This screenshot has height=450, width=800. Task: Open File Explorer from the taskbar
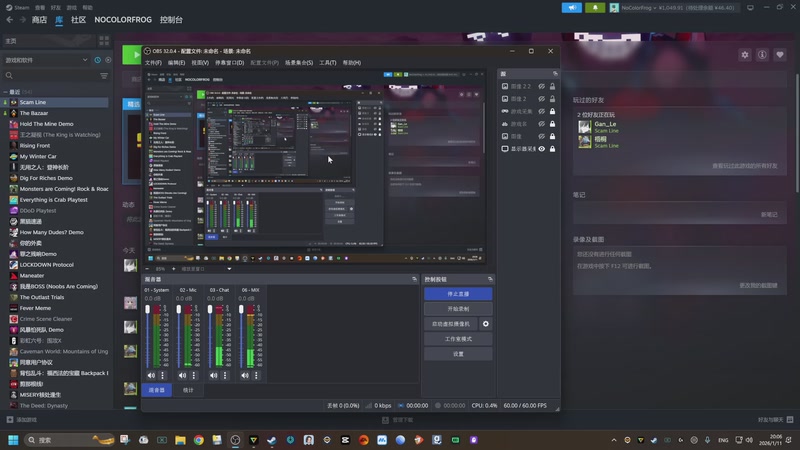pyautogui.click(x=180, y=440)
